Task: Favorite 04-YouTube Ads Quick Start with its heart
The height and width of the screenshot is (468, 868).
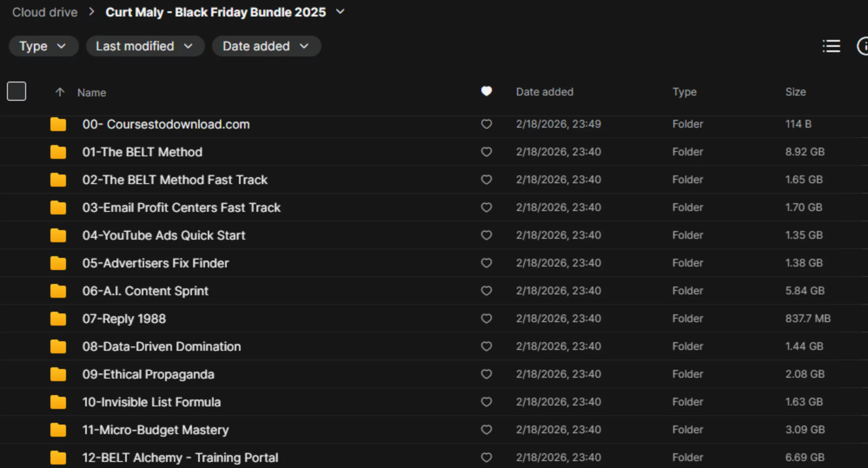Action: [x=486, y=235]
